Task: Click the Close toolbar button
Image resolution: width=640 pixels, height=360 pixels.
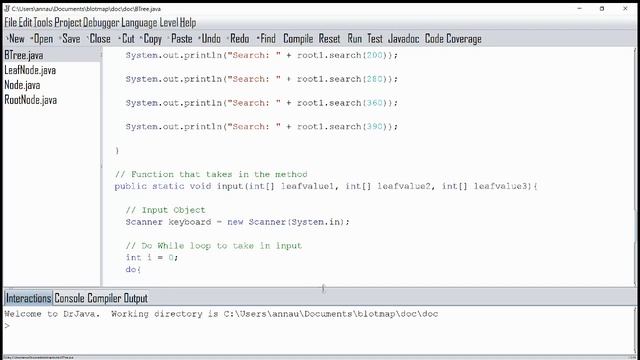Action: tap(99, 39)
